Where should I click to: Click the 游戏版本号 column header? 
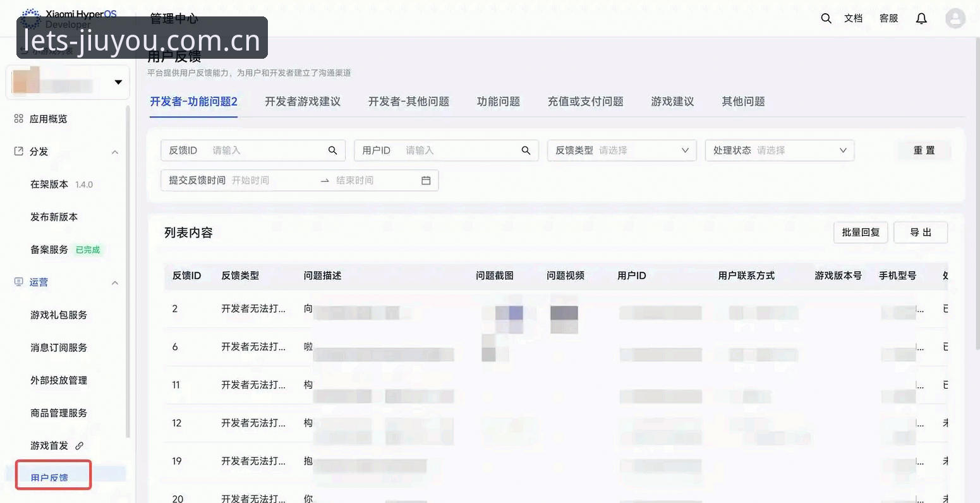pos(838,276)
